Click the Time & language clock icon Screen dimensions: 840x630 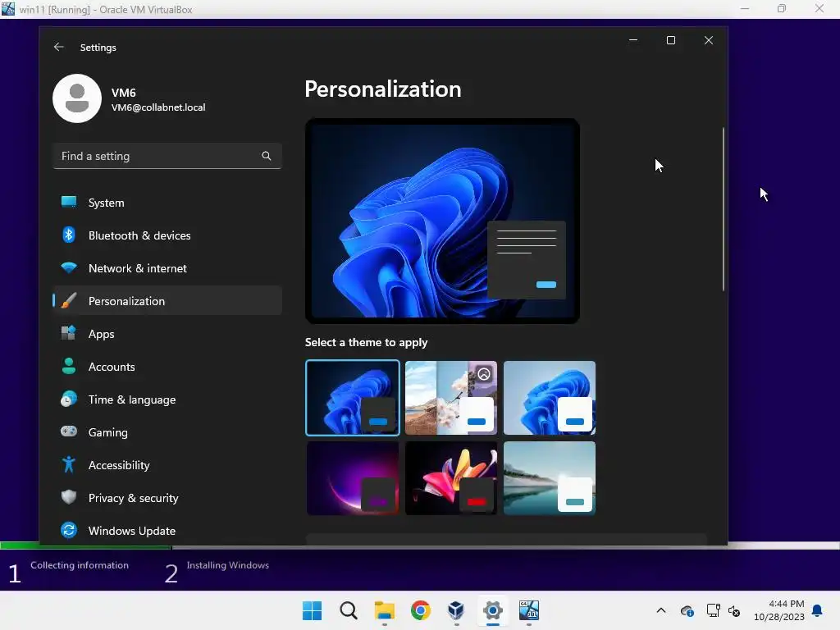coord(69,399)
